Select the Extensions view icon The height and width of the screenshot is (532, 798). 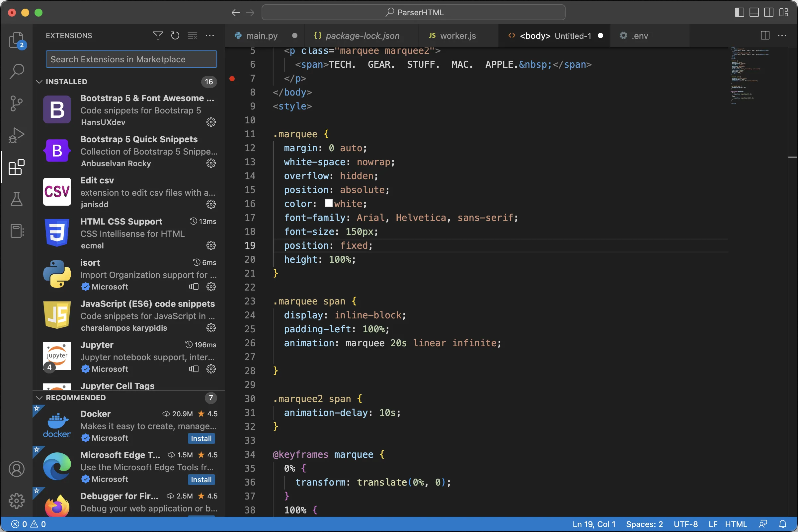pyautogui.click(x=16, y=167)
